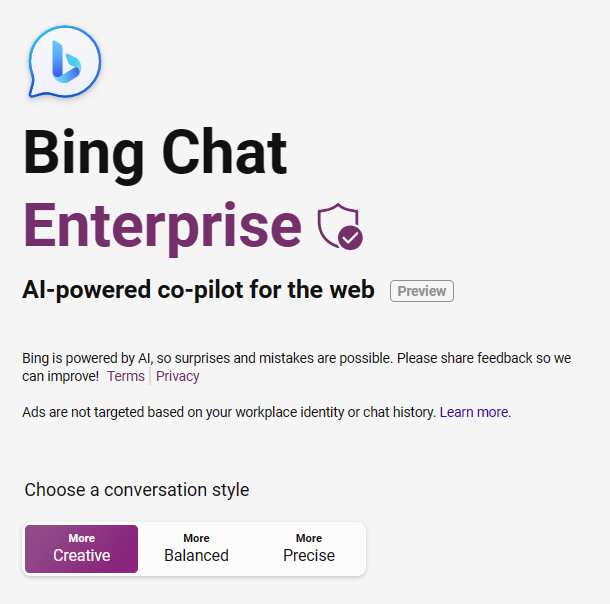Viewport: 610px width, 604px height.
Task: Click the 'Bing Chat' heading
Action: pyautogui.click(x=155, y=152)
